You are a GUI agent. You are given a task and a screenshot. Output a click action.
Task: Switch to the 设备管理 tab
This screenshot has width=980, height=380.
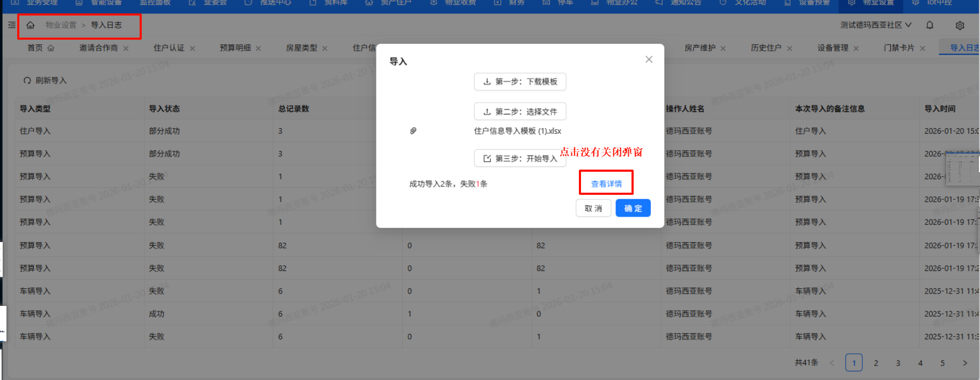click(x=833, y=48)
